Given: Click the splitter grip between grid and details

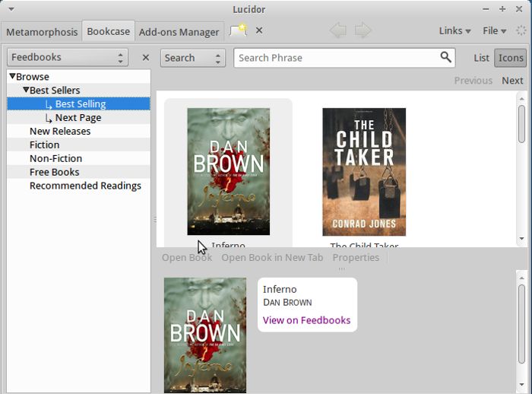Looking at the screenshot, I should 341,268.
